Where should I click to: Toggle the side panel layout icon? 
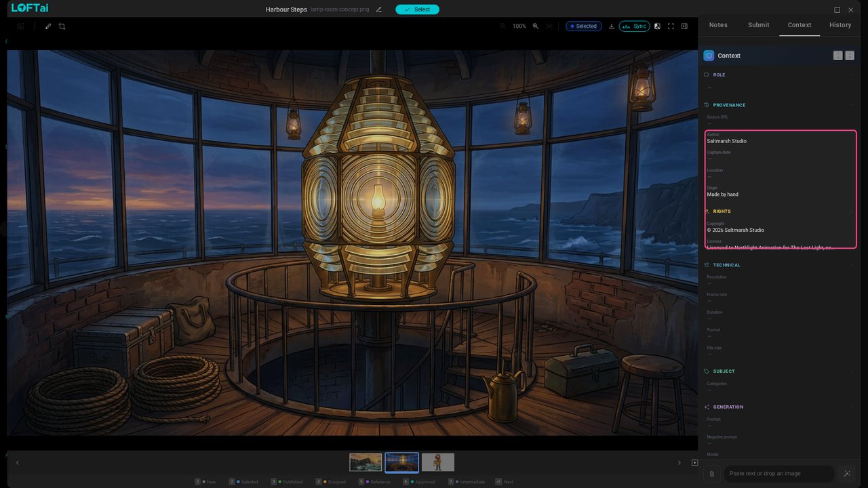[x=684, y=26]
